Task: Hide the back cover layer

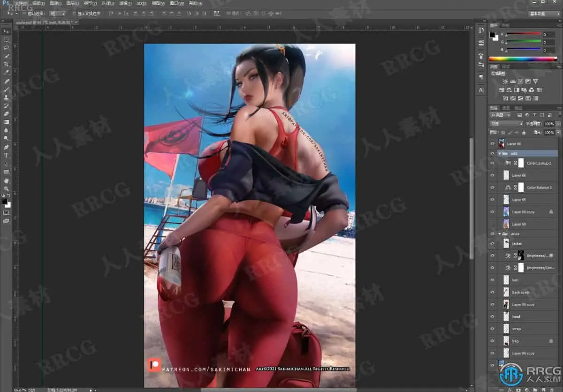Action: click(492, 292)
